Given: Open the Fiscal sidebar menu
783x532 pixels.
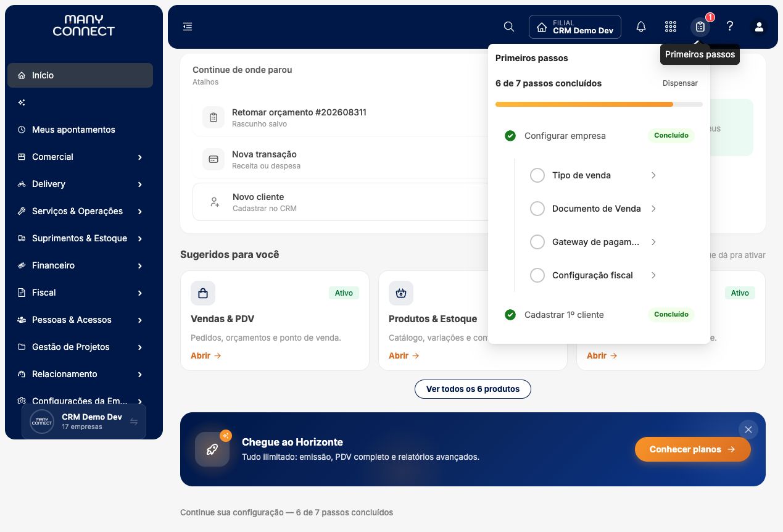Looking at the screenshot, I should pos(80,293).
